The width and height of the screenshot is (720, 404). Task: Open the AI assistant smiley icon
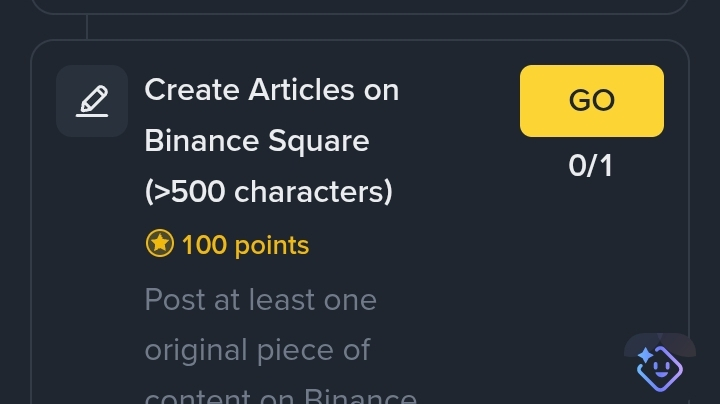pos(660,368)
